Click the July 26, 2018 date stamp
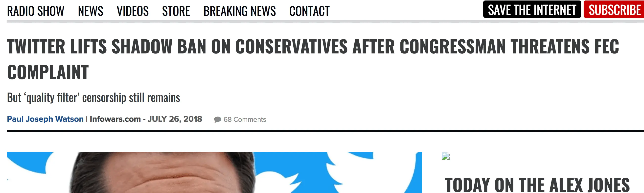 175,119
